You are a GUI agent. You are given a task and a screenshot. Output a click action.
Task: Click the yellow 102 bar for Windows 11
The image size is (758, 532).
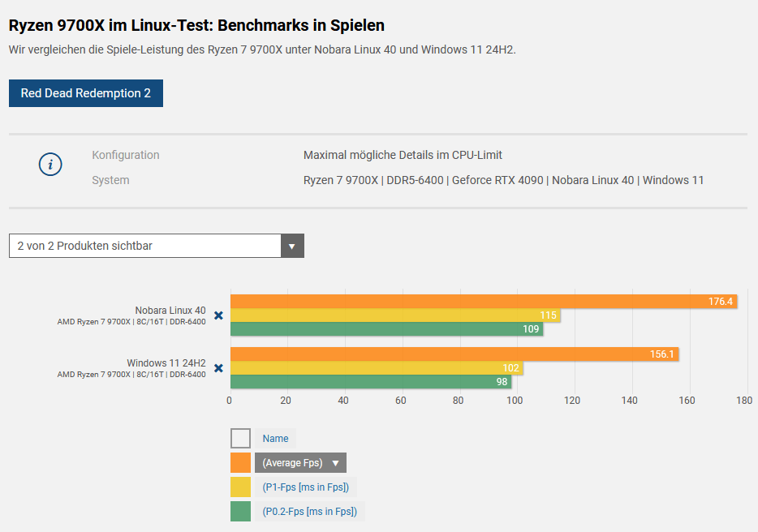(377, 368)
